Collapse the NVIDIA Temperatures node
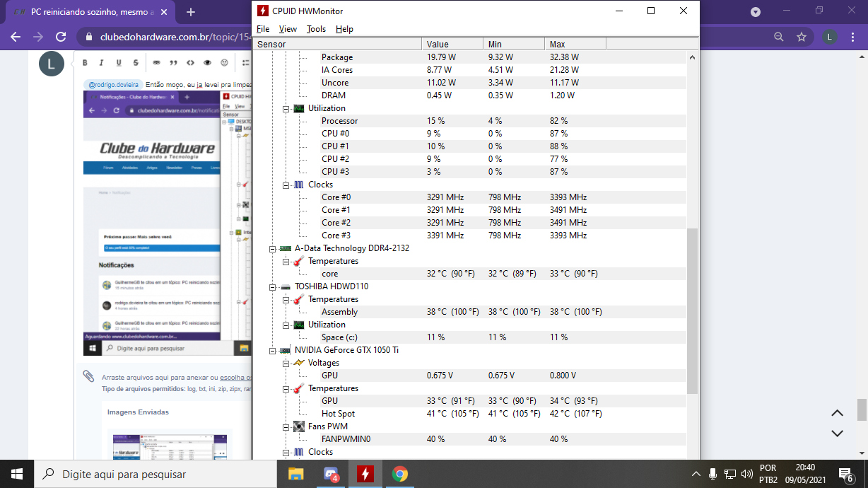This screenshot has height=488, width=868. coord(286,388)
